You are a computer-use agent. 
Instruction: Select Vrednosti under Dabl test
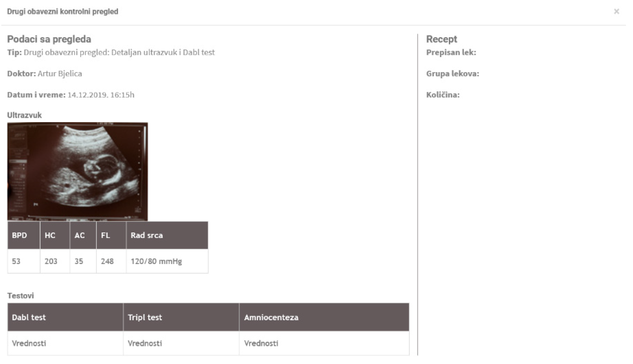(29, 343)
